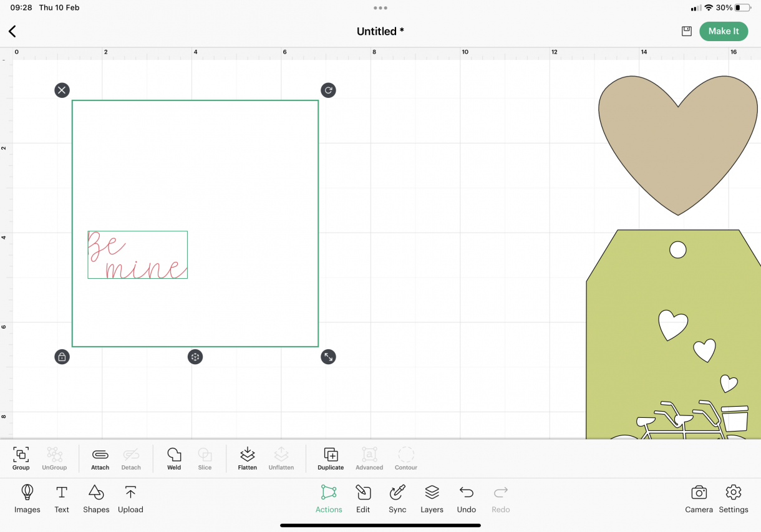761x532 pixels.
Task: Open the Images library
Action: point(27,499)
